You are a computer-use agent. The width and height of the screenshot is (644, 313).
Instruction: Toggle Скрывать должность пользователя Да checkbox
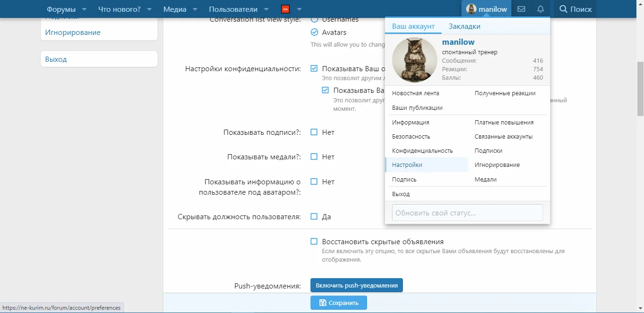coord(314,216)
